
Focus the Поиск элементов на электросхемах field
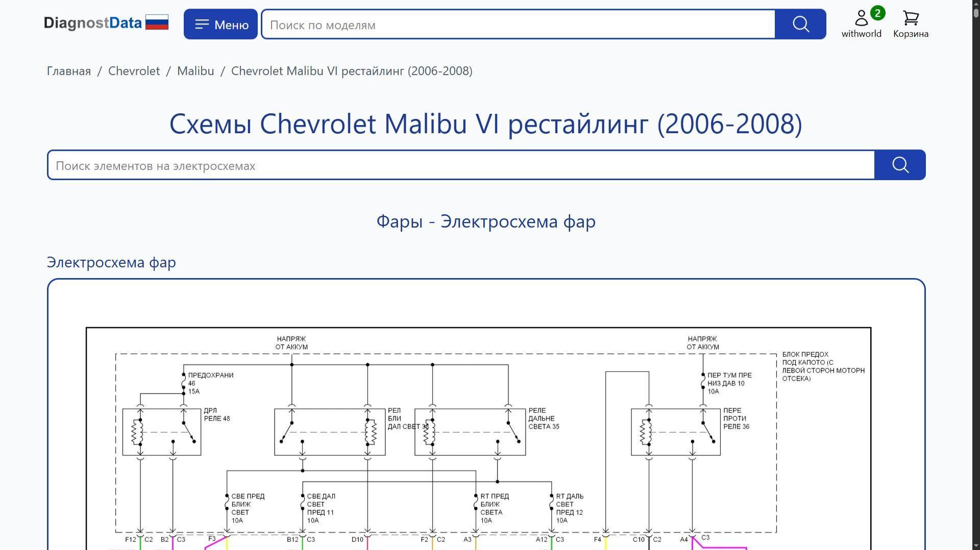(x=461, y=165)
